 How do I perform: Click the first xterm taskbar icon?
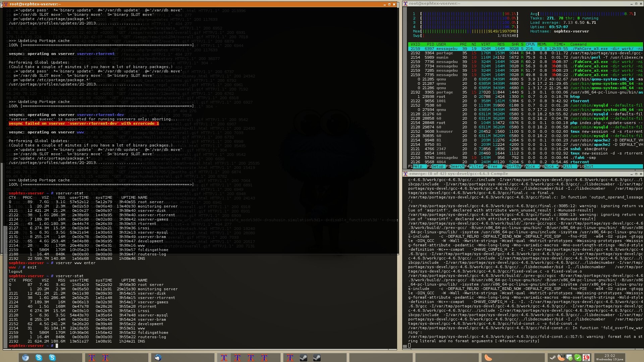click(92, 358)
